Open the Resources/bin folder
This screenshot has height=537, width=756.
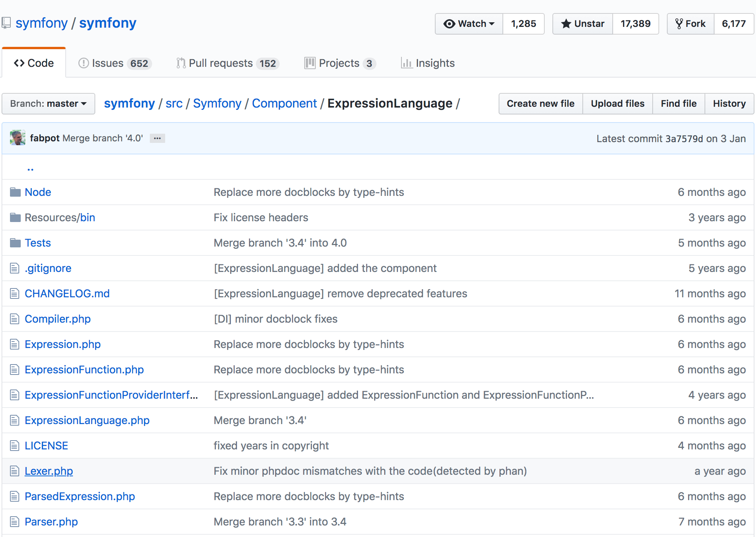point(60,217)
